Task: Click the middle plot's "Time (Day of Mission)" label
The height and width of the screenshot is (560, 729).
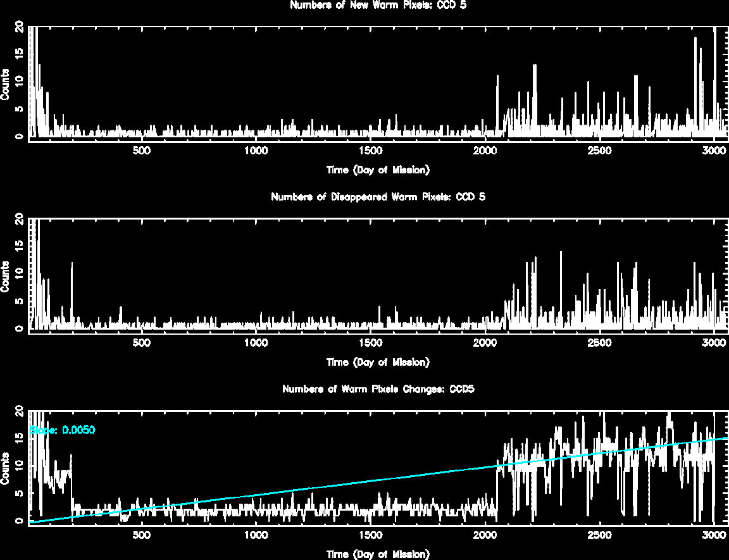Action: (x=378, y=362)
